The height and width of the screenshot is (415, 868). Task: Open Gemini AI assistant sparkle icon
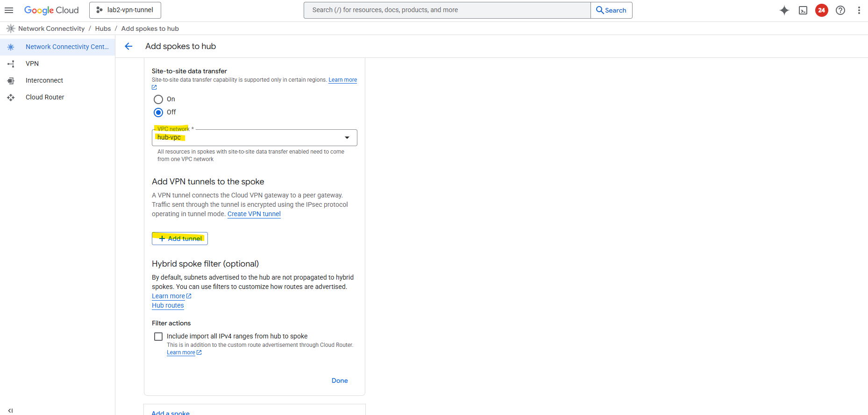click(784, 10)
